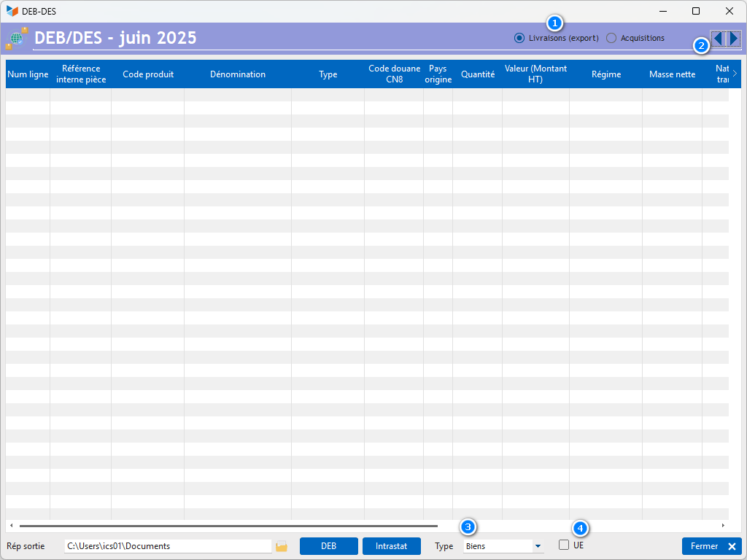Enable the UE checkbox
Screen dimensions: 747x560
coord(564,545)
